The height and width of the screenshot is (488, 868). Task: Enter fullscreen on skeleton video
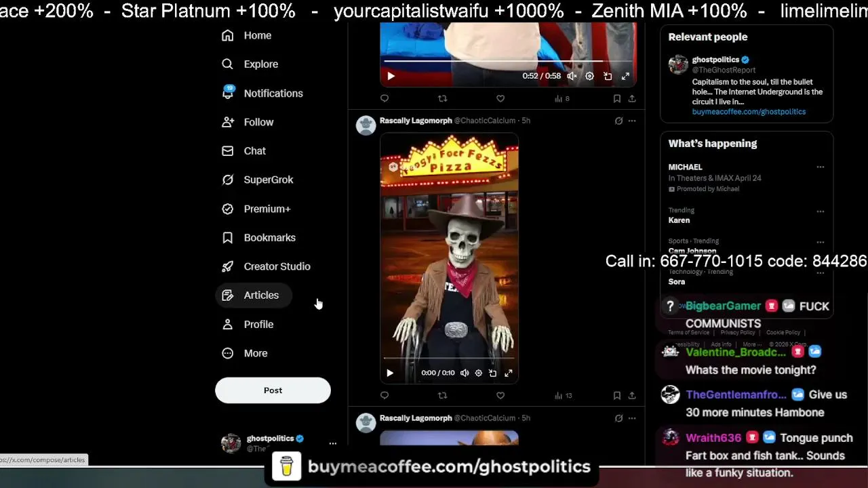point(508,373)
